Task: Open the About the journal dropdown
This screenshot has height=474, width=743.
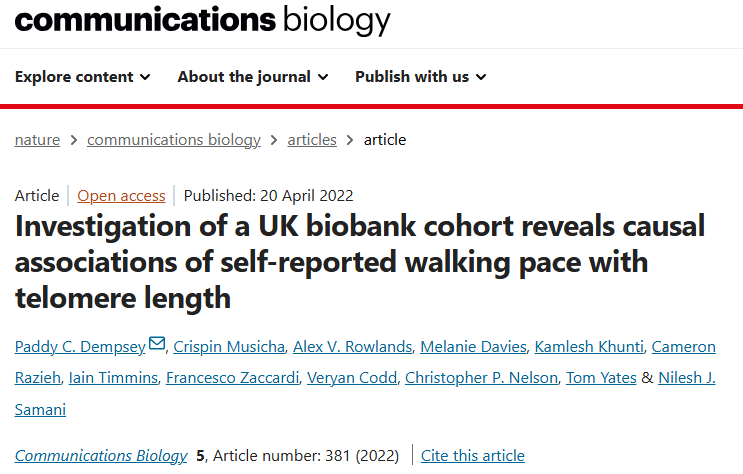Action: [x=252, y=77]
